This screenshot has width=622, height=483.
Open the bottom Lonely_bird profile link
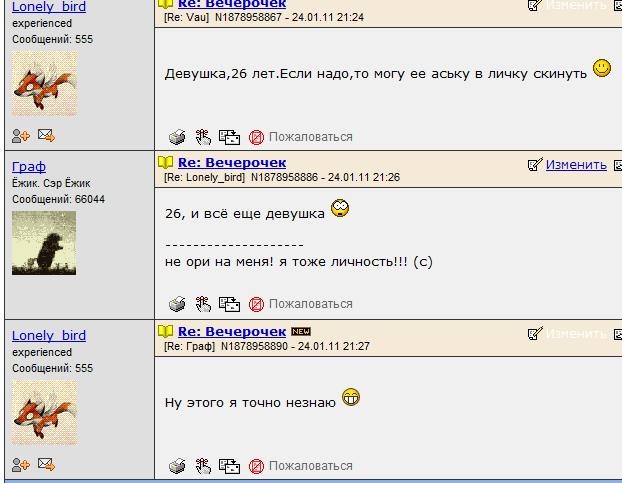tap(49, 335)
